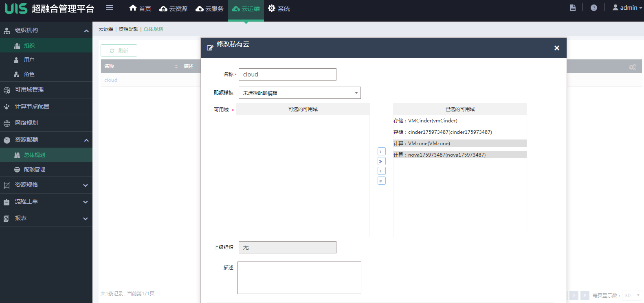Expand the admin user menu
Viewport: 644px width, 303px height.
tap(627, 8)
